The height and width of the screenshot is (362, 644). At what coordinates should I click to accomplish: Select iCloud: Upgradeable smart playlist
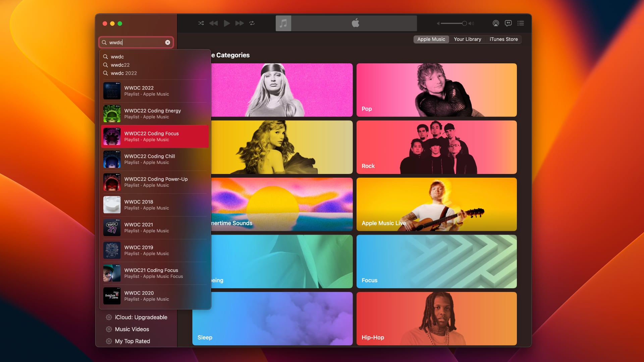coord(137,317)
